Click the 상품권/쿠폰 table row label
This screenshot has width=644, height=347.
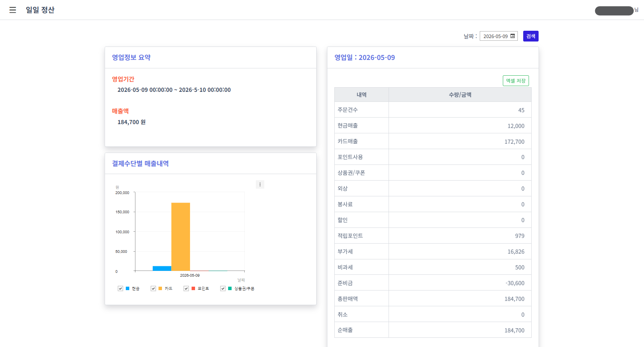[351, 173]
